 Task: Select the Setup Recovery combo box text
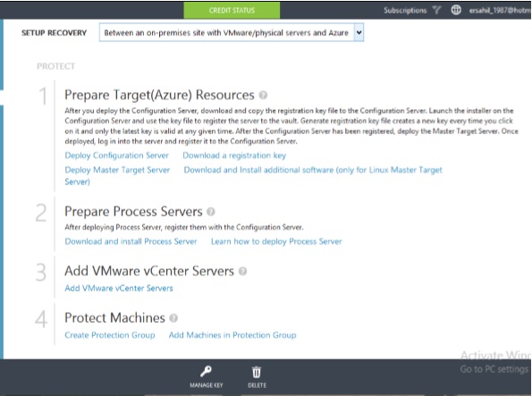(x=226, y=32)
